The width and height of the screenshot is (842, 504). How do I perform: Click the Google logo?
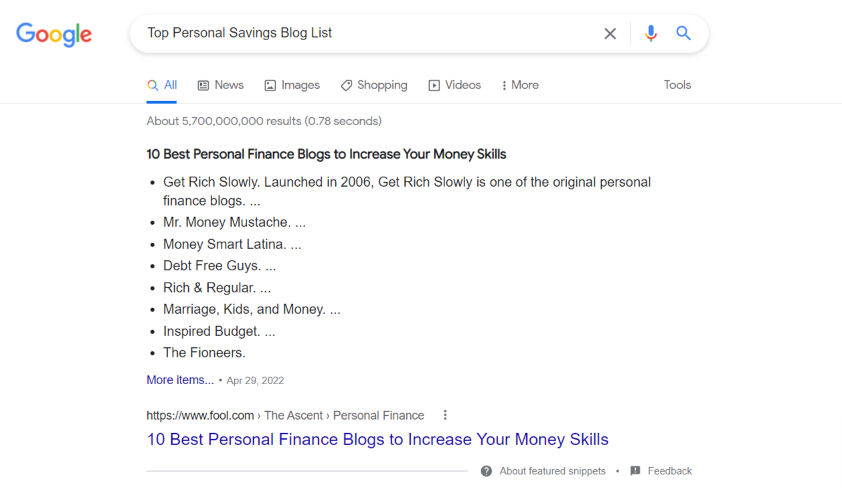click(54, 35)
